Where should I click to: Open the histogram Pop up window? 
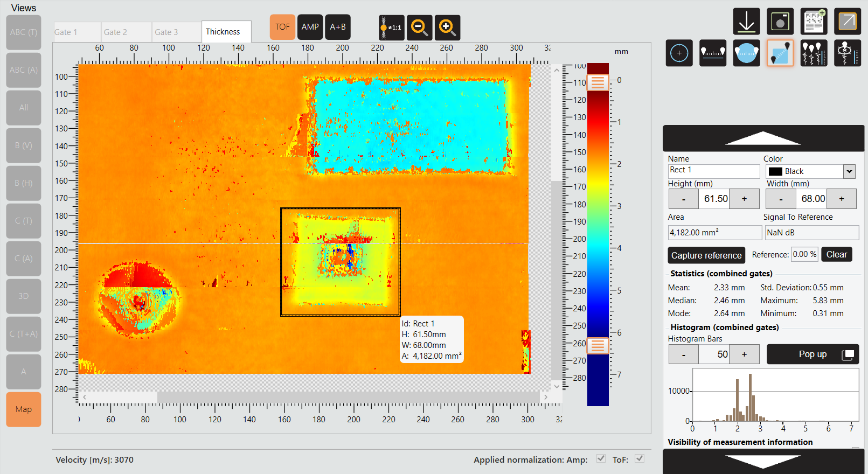[x=813, y=354]
